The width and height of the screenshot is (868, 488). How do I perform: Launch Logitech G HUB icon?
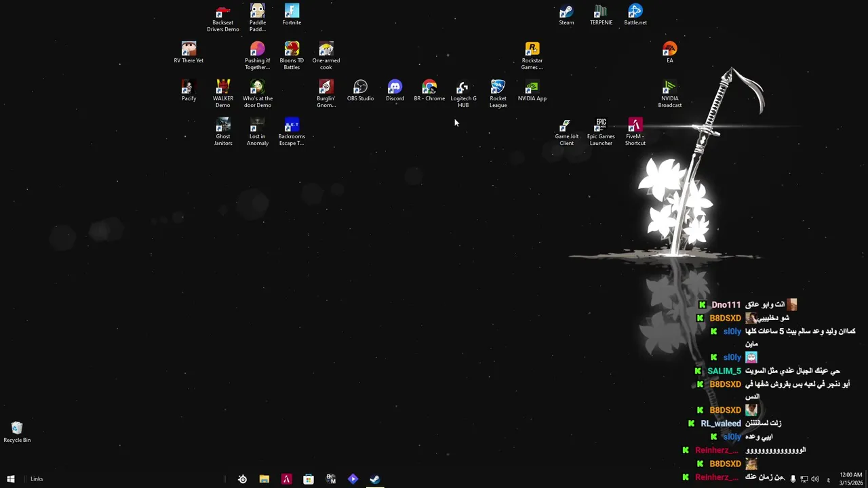click(x=464, y=94)
